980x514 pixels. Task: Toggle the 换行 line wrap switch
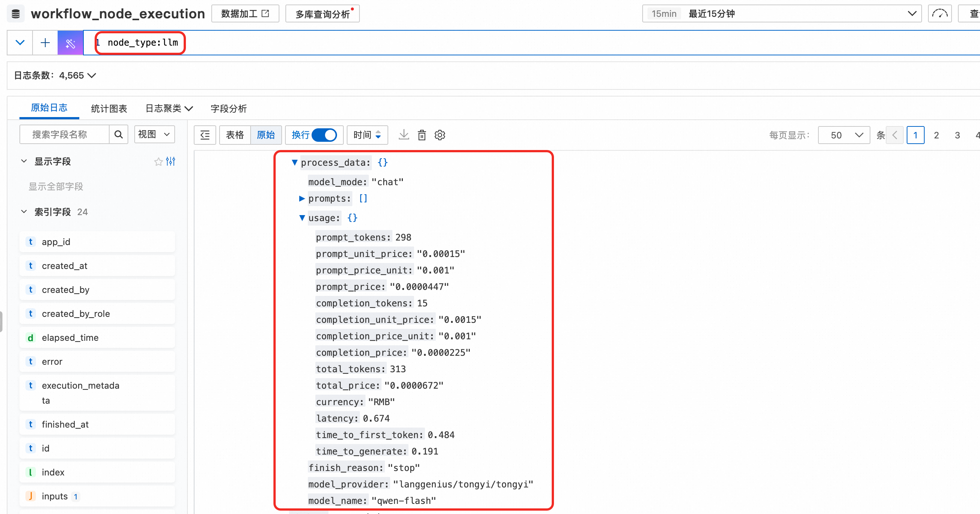(x=324, y=135)
